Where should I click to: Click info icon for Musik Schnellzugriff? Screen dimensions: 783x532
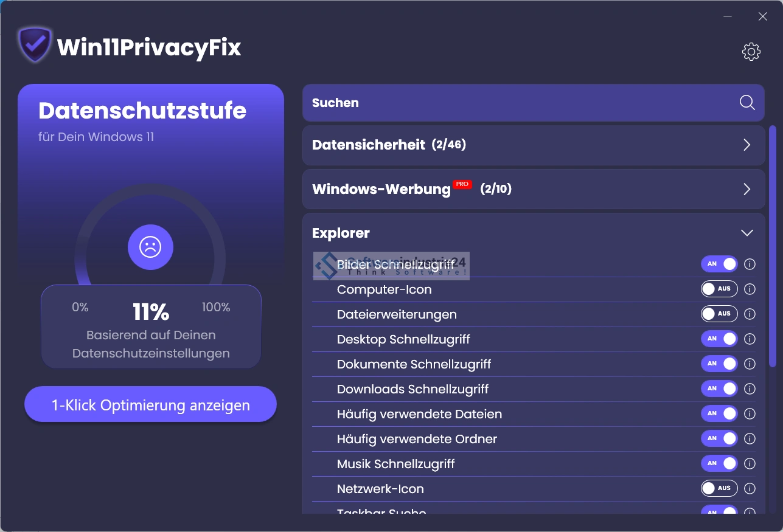[x=750, y=464]
